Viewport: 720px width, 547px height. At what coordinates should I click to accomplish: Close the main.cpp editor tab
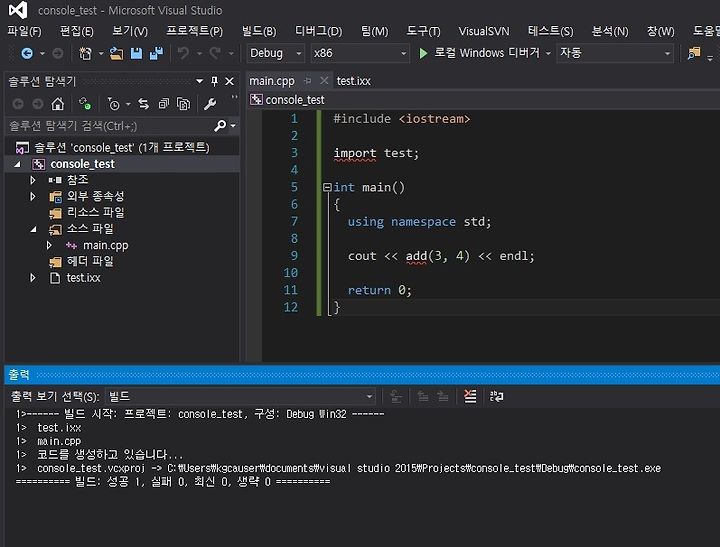click(324, 81)
